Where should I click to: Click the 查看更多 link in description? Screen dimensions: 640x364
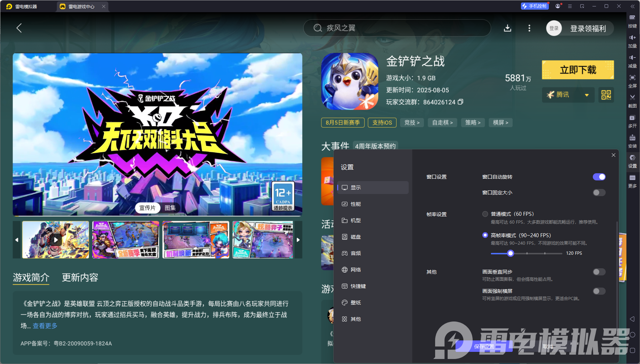tap(45, 326)
